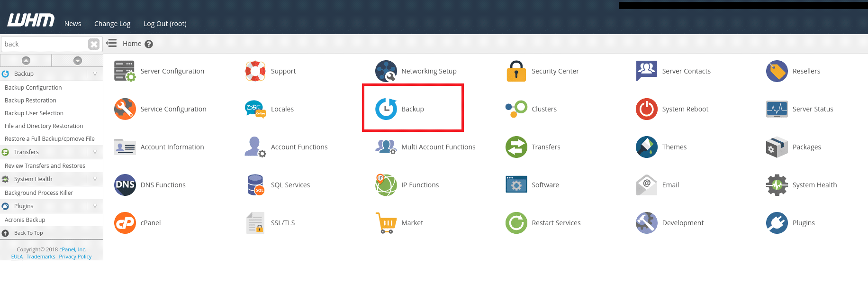Open News in the top menu
Screen dimensions: 868x285
click(72, 24)
